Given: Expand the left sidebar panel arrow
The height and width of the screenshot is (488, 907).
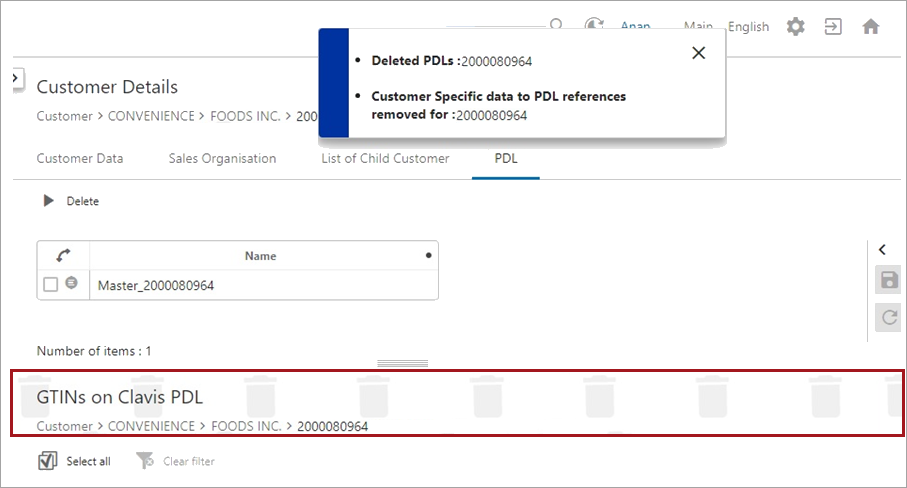Looking at the screenshot, I should point(16,77).
